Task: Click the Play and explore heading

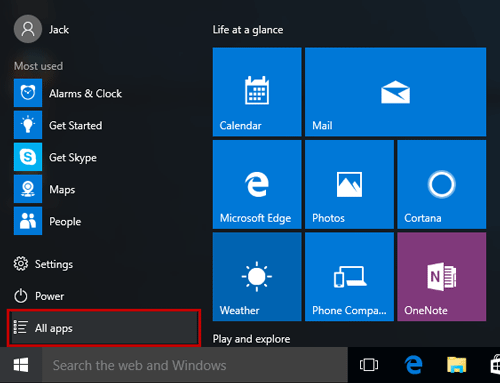Action: (x=251, y=339)
